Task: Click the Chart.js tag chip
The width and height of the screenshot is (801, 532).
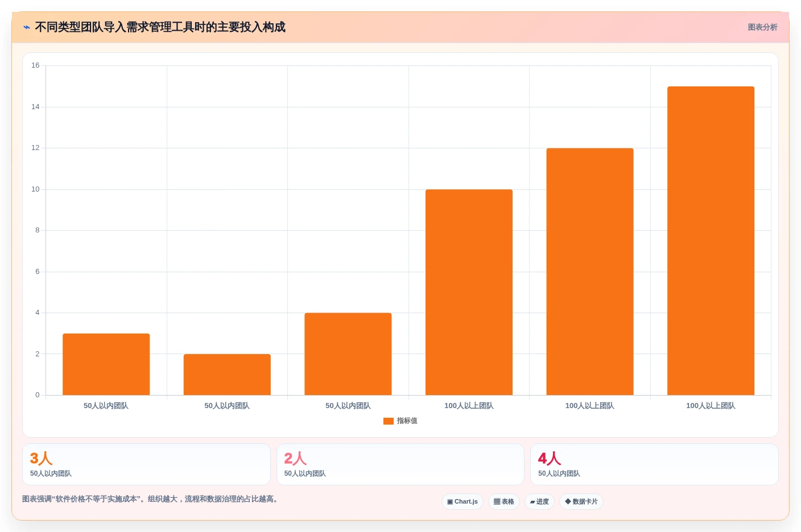Action: coord(463,502)
